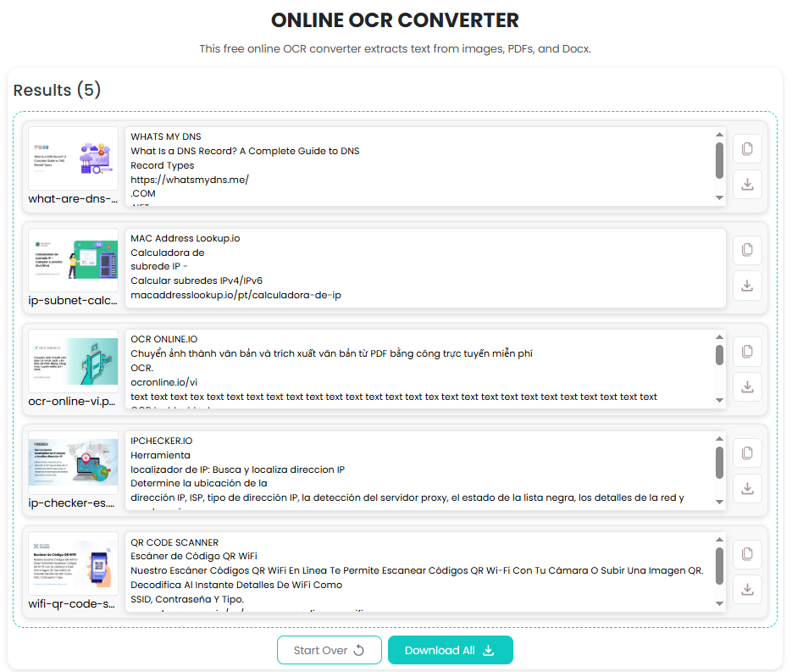
Task: Open the ocr-online-vi thumbnail image
Action: [73, 361]
